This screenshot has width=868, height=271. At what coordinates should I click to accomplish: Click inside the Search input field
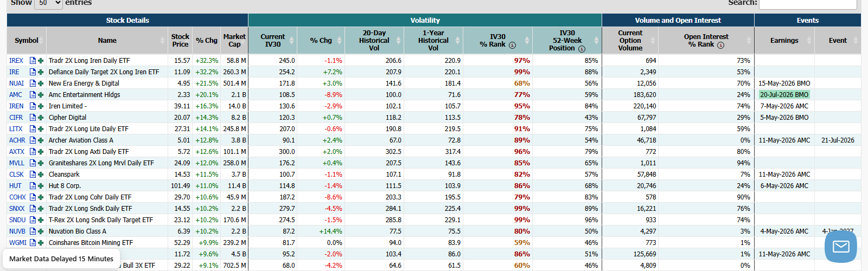[x=808, y=4]
